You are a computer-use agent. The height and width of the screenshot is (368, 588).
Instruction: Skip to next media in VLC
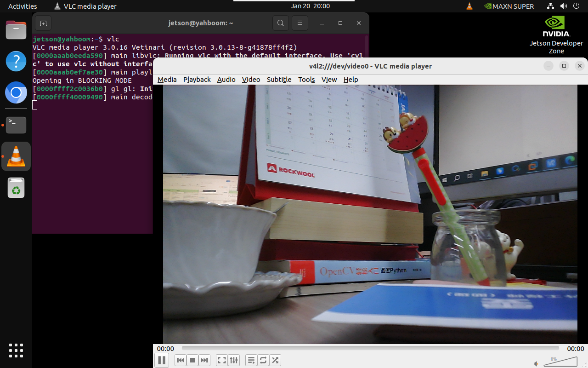205,360
